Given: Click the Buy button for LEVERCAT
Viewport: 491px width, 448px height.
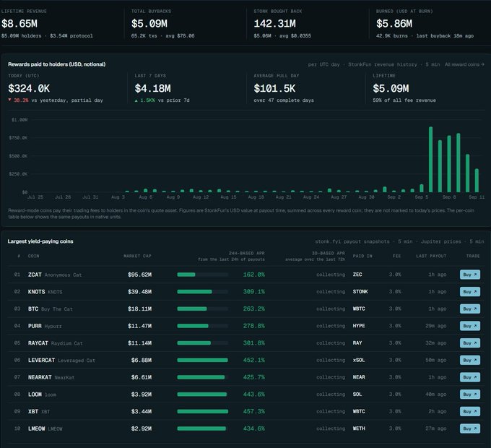Looking at the screenshot, I should 470,360.
